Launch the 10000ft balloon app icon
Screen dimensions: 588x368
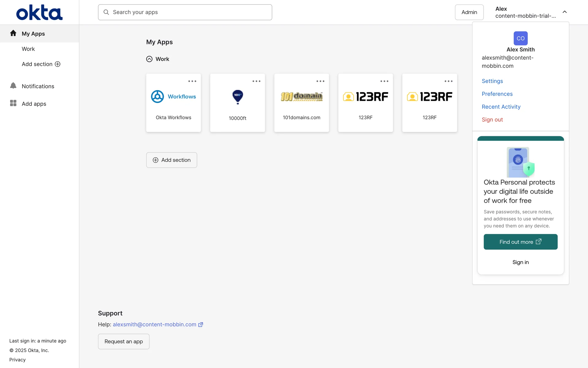(x=238, y=97)
